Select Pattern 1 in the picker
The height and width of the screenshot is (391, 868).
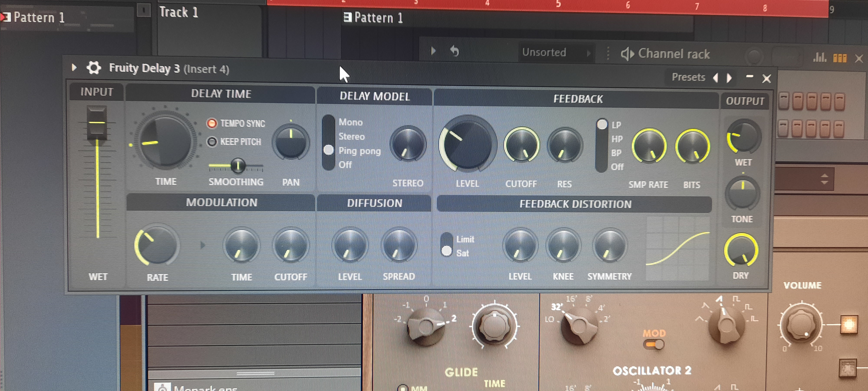point(39,18)
